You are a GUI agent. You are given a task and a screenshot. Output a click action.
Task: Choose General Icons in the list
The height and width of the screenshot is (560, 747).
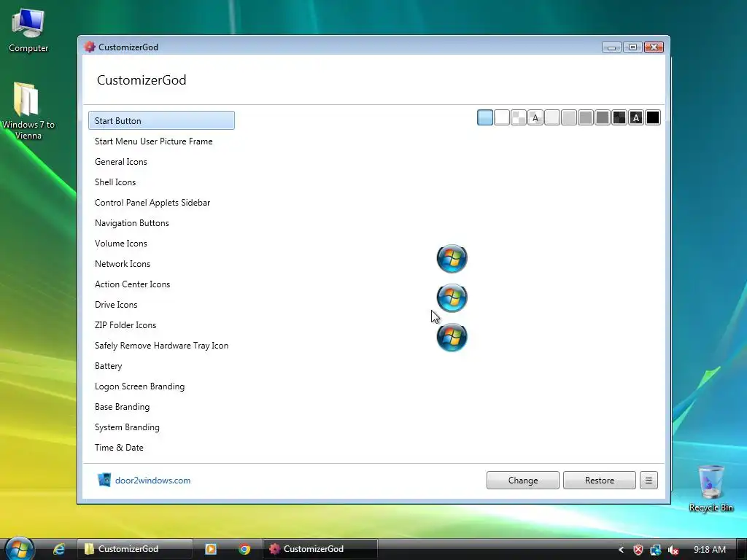121,162
